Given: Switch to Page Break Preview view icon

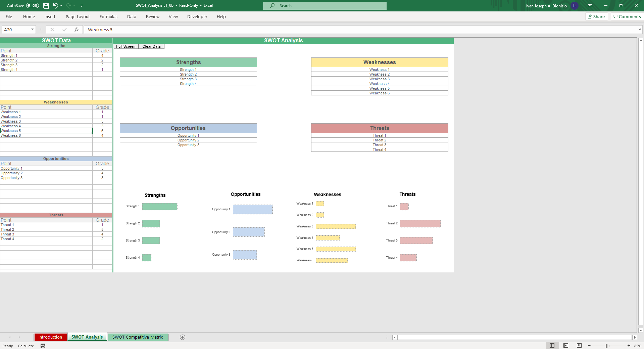Looking at the screenshot, I should pyautogui.click(x=579, y=346).
